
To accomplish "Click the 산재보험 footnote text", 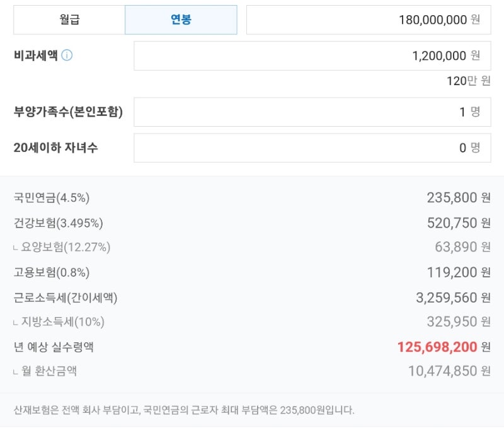I will (184, 410).
